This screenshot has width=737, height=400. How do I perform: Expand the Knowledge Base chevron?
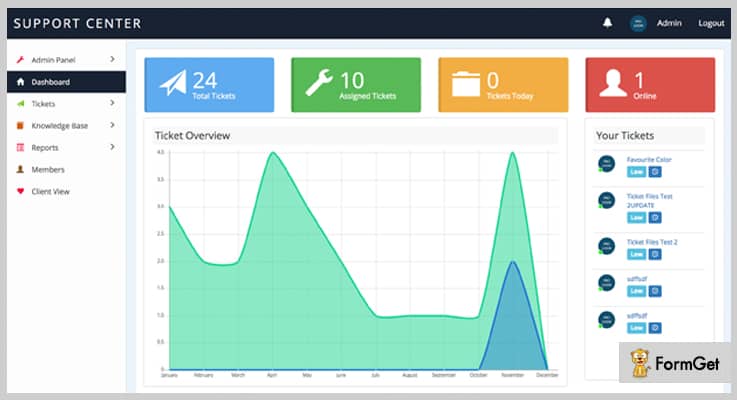[x=112, y=125]
